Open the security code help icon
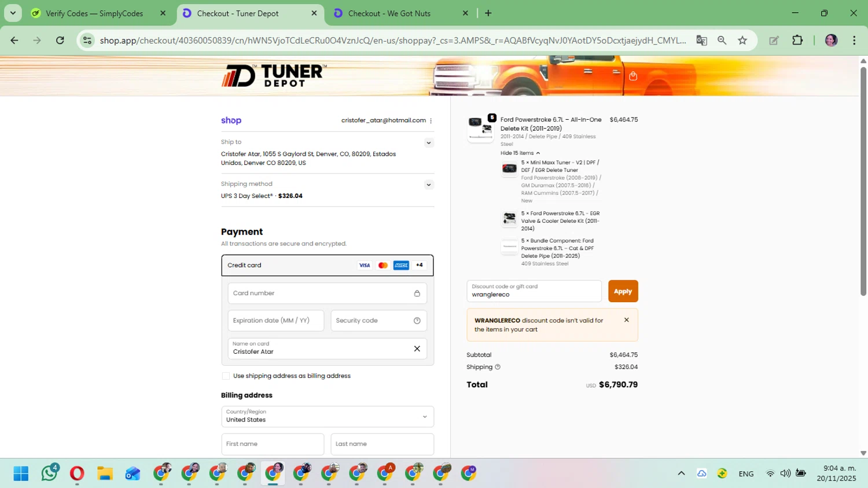The width and height of the screenshot is (868, 488). pos(417,321)
